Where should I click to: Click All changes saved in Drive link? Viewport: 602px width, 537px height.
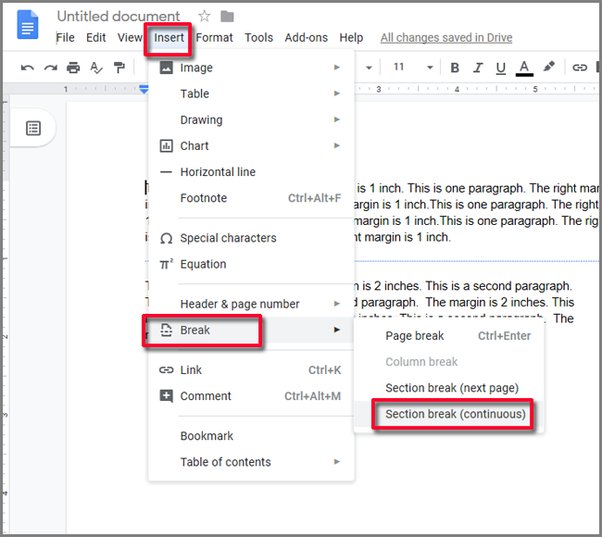[446, 38]
